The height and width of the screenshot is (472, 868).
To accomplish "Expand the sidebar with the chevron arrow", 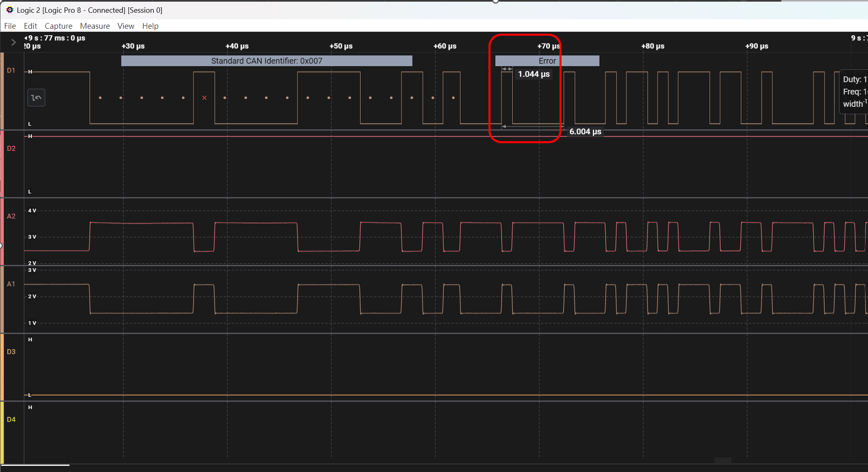I will pyautogui.click(x=13, y=42).
